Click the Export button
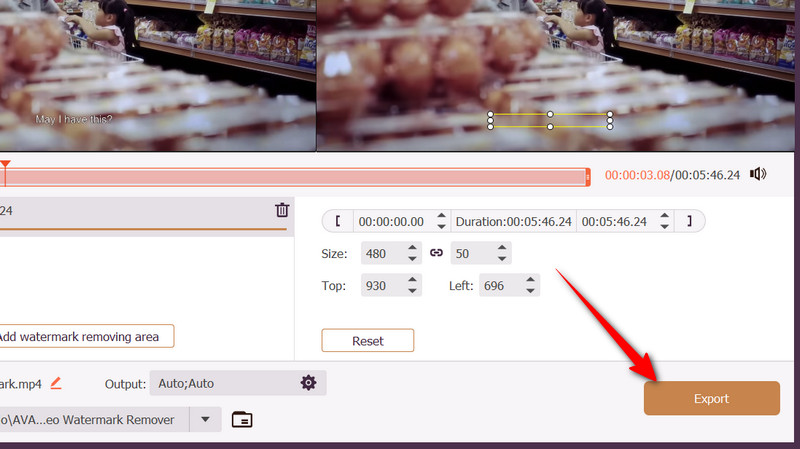Image resolution: width=800 pixels, height=449 pixels. point(711,398)
